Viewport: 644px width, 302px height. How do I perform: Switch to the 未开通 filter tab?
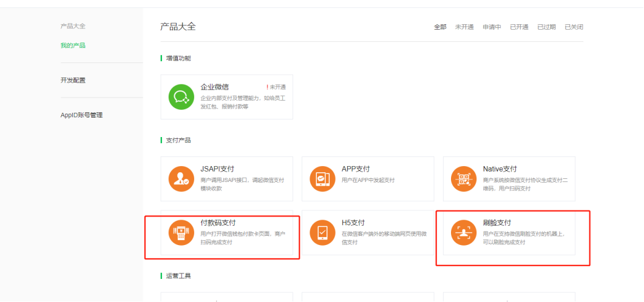pyautogui.click(x=464, y=27)
